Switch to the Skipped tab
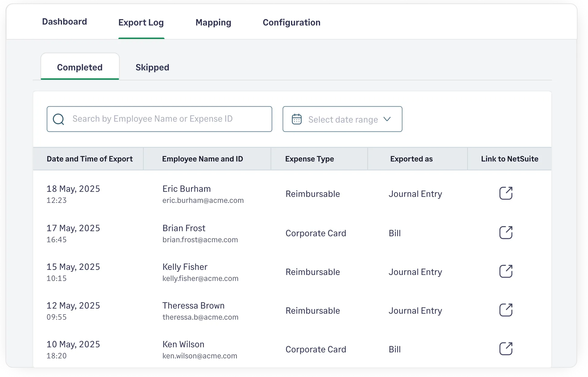588x377 pixels. click(152, 67)
